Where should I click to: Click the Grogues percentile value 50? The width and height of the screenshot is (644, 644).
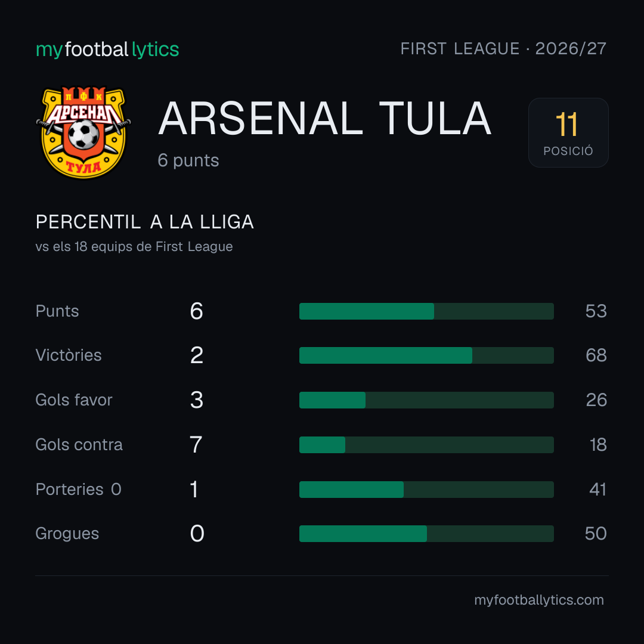(596, 534)
